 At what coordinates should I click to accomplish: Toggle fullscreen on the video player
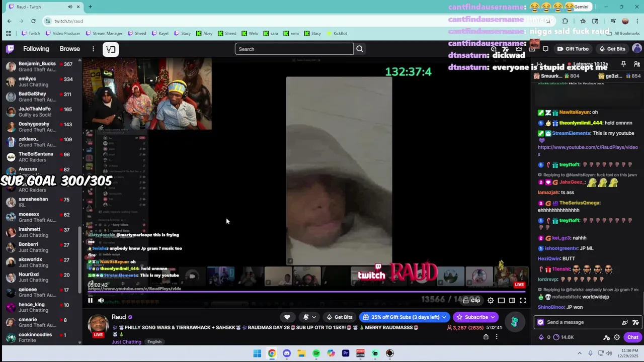point(523,300)
